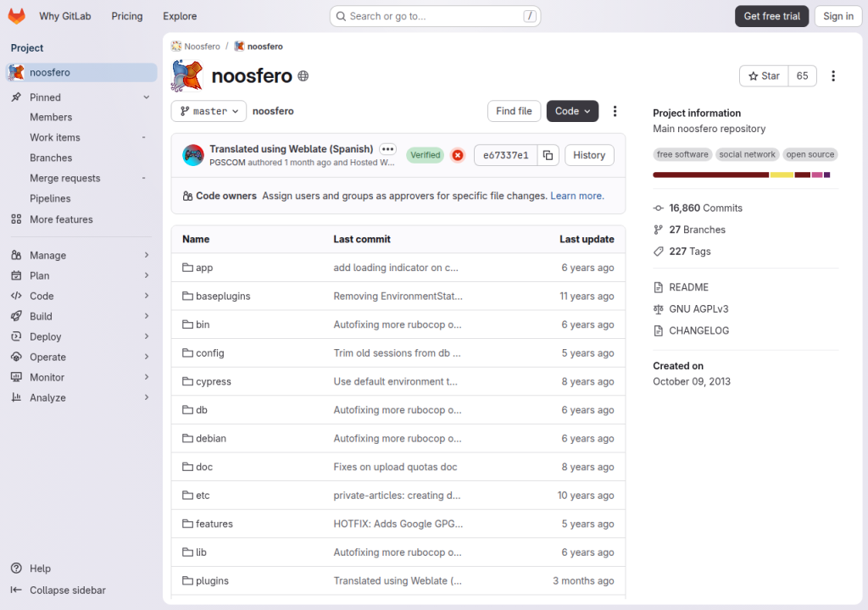Collapse the Pinned section chevron
The image size is (868, 610).
tap(146, 97)
